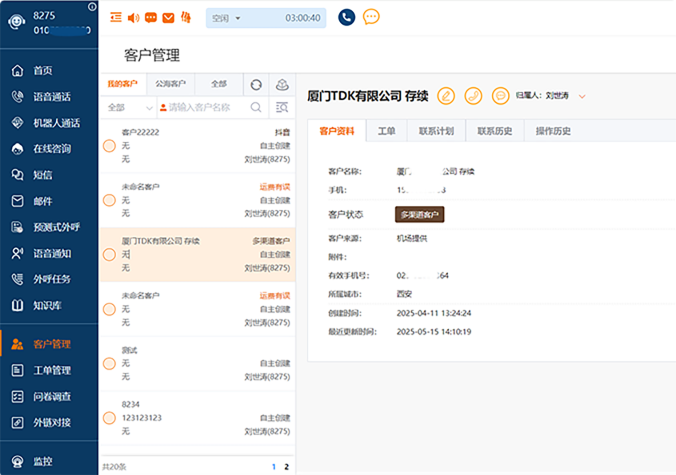
Task: Click the advanced filter search icon
Action: [282, 107]
